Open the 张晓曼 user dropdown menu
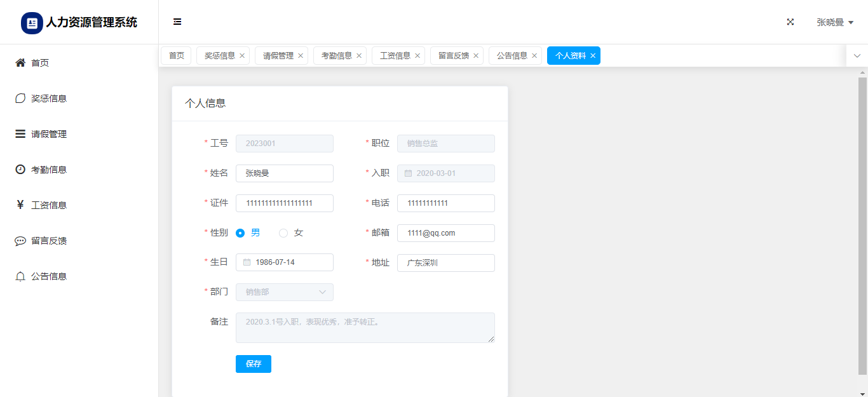Image resolution: width=868 pixels, height=397 pixels. (835, 22)
